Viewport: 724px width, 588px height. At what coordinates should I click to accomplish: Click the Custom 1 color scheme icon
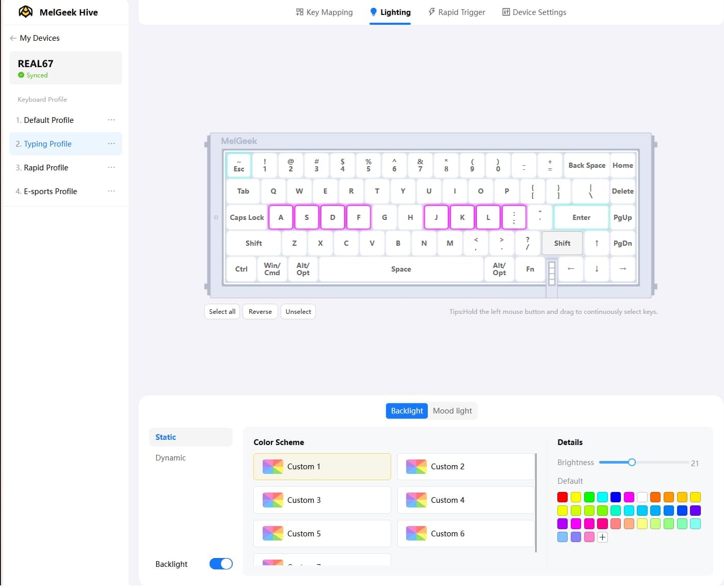tap(272, 467)
